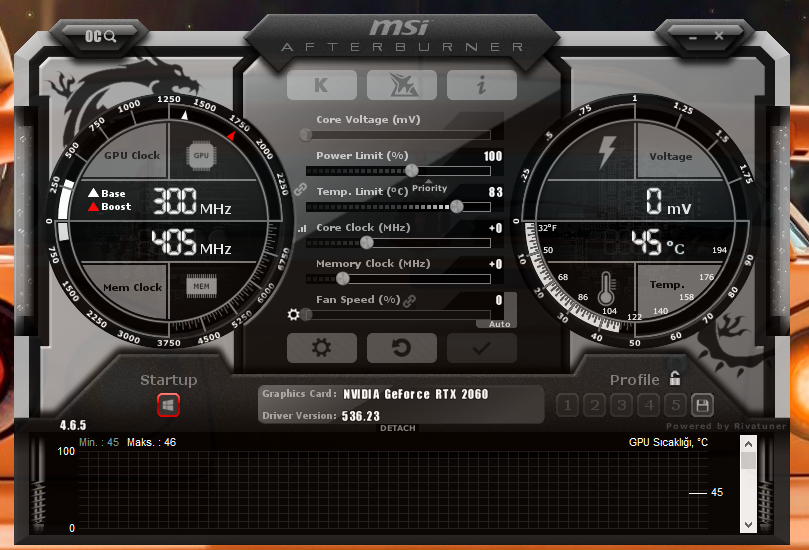This screenshot has height=550, width=809.
Task: Click the Core Voltage slider handle
Action: 305,135
